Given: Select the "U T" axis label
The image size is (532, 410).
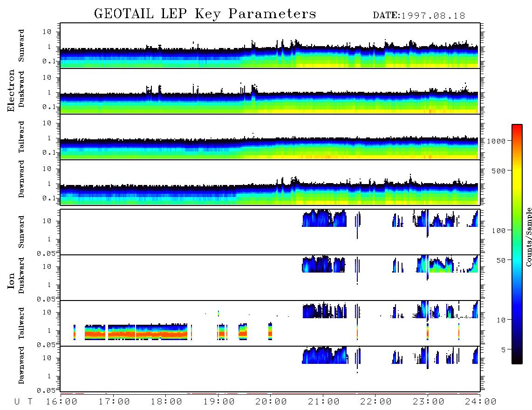Looking at the screenshot, I should (x=23, y=402).
